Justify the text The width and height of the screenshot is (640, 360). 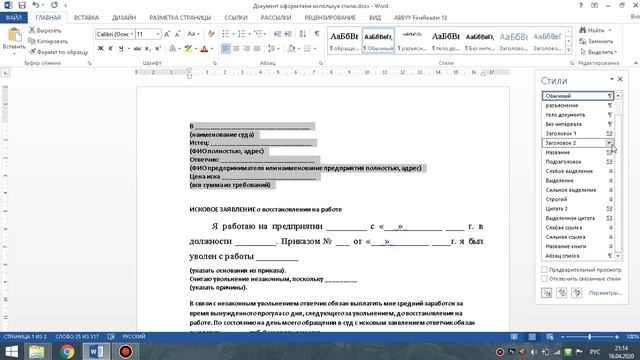[x=257, y=49]
